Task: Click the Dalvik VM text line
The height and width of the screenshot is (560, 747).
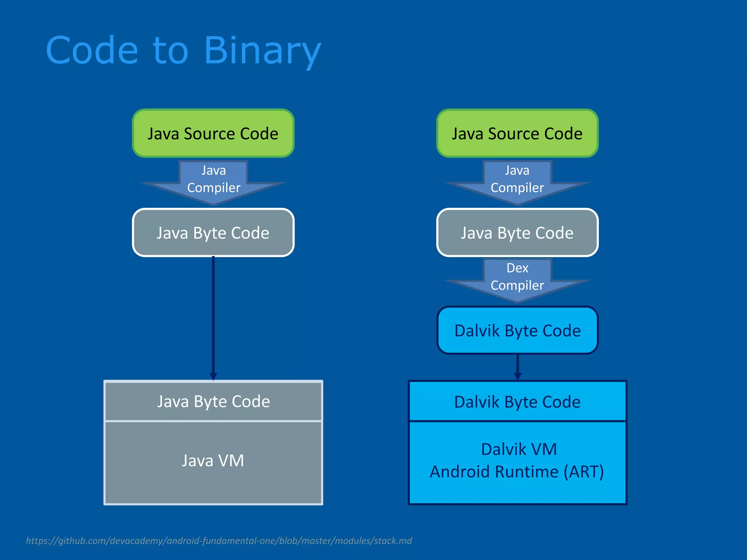Action: pos(519,449)
